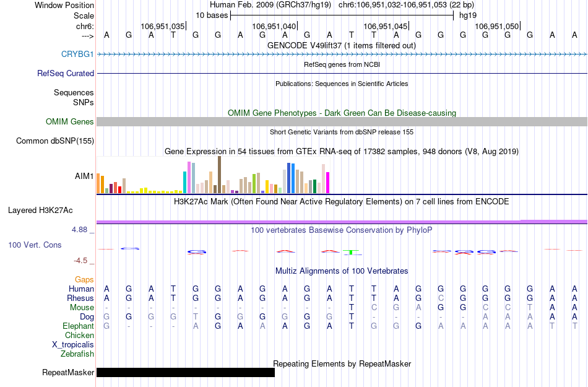Click the RepeatMasker track label
This screenshot has height=387, width=588.
click(68, 372)
